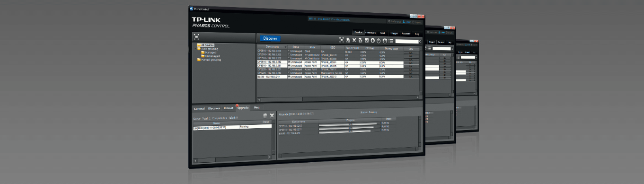
Task: Switch to the Firmware tab
Action: pyautogui.click(x=371, y=33)
